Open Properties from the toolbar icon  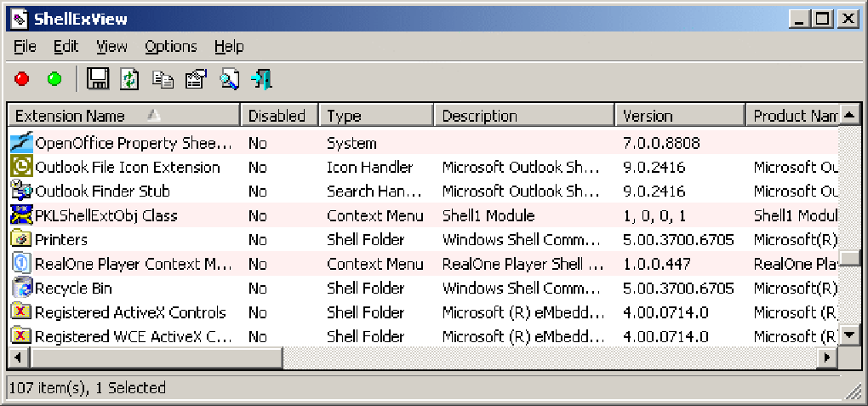(x=196, y=79)
